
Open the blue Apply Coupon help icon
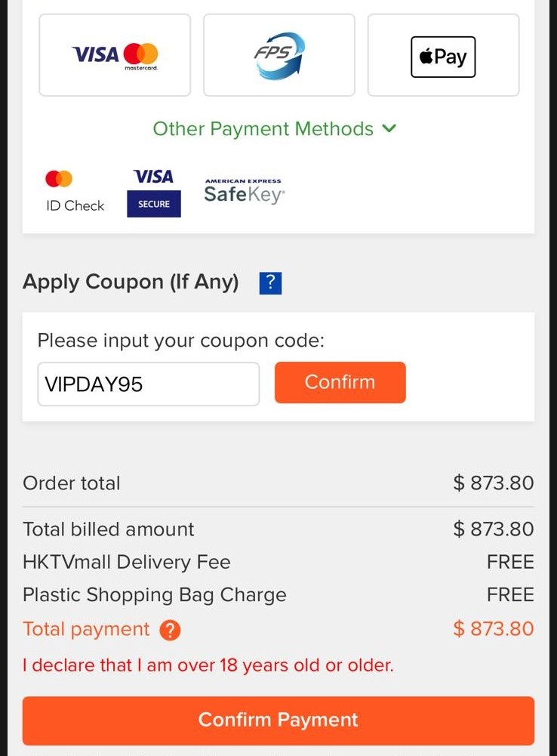pos(270,283)
